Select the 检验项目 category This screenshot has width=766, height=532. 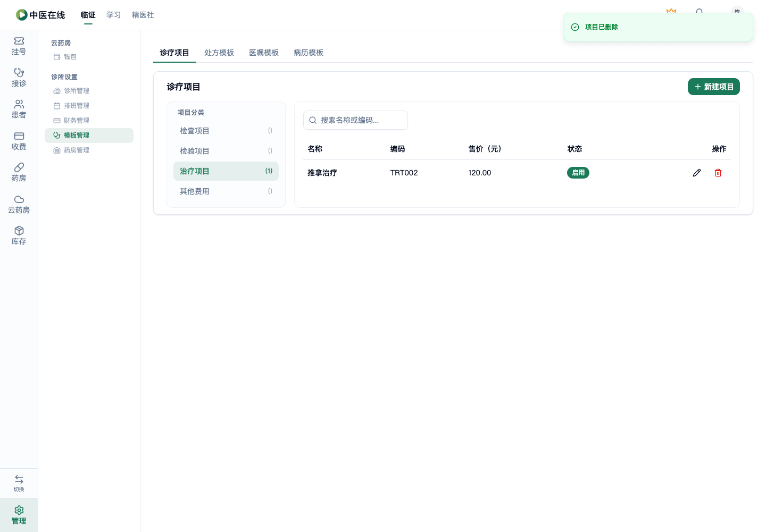(226, 151)
